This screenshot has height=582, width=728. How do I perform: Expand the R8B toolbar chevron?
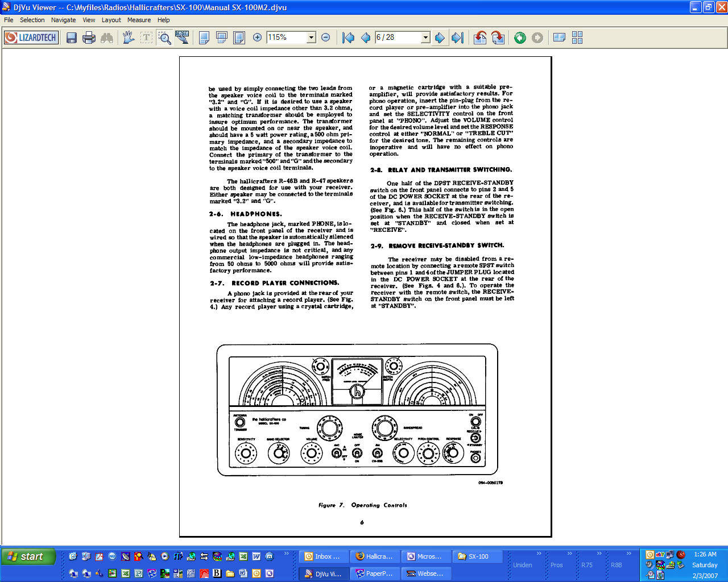tap(628, 553)
